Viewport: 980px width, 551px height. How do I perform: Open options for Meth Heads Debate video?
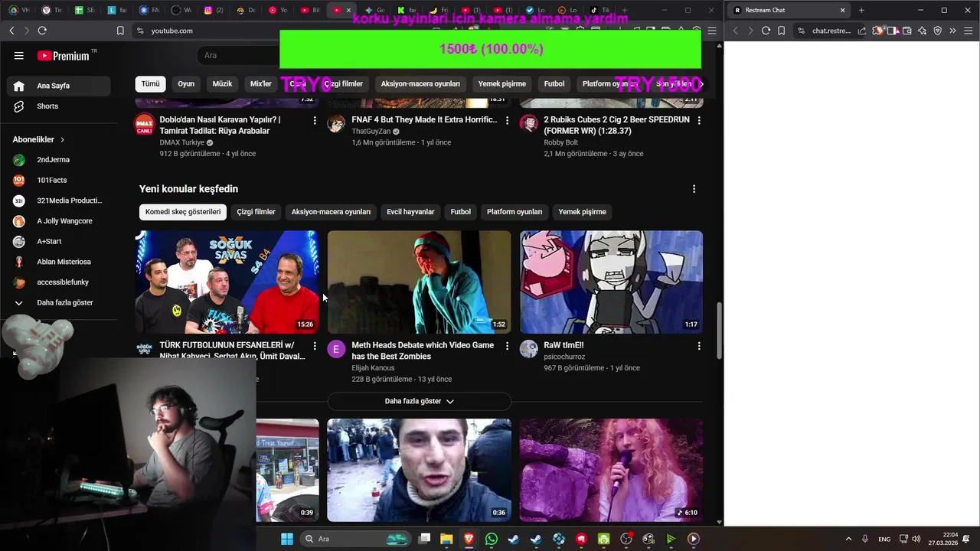[507, 346]
